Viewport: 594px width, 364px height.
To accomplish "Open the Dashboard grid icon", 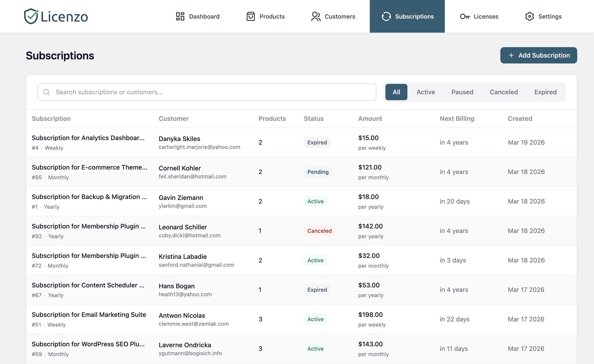I will (180, 16).
